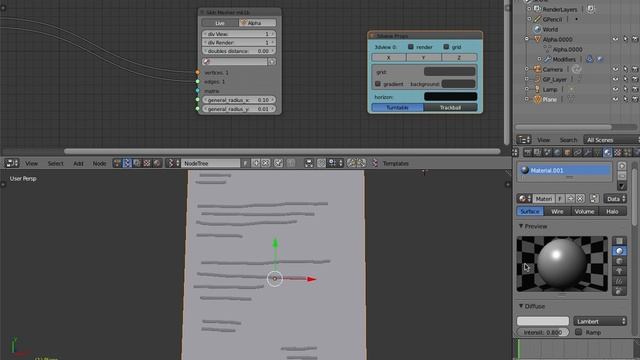Open node editor Node menu
640x360 pixels.
click(x=99, y=163)
